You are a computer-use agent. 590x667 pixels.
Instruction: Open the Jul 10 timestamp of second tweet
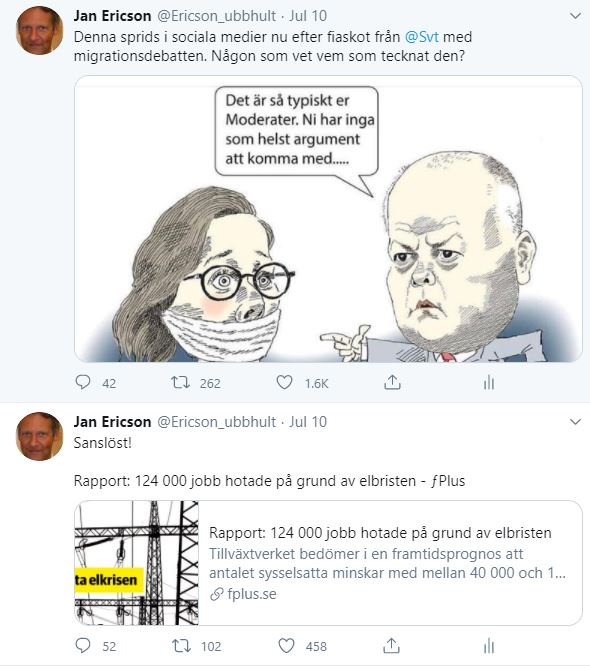pos(308,422)
